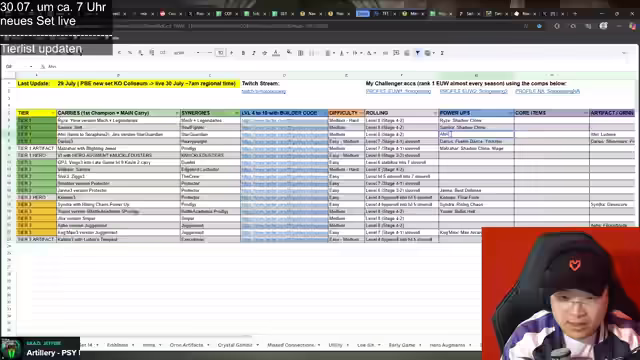The width and height of the screenshot is (640, 360).
Task: Click the font size field showing 10
Action: click(x=220, y=53)
